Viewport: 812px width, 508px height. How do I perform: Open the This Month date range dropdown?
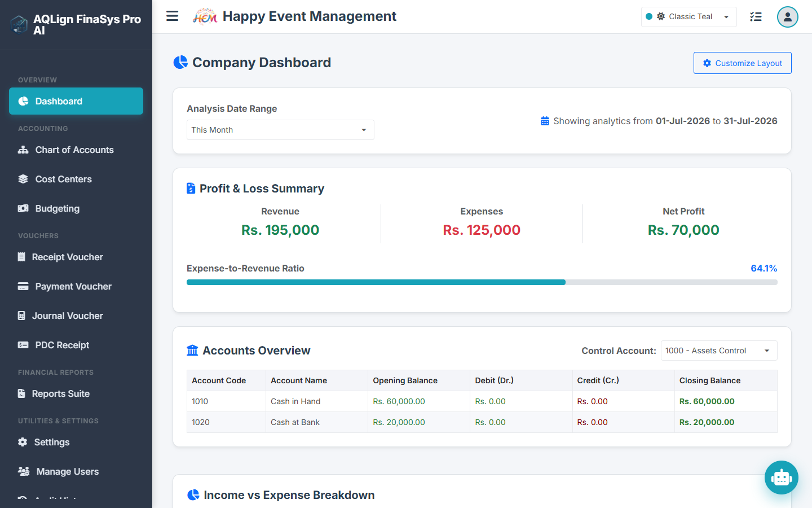point(280,130)
